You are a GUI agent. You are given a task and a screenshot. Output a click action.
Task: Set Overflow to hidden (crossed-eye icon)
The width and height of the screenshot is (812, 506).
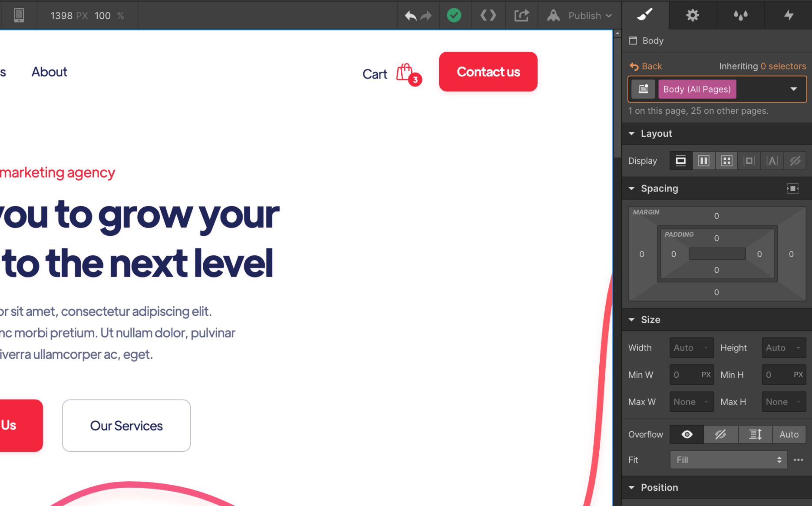(720, 434)
